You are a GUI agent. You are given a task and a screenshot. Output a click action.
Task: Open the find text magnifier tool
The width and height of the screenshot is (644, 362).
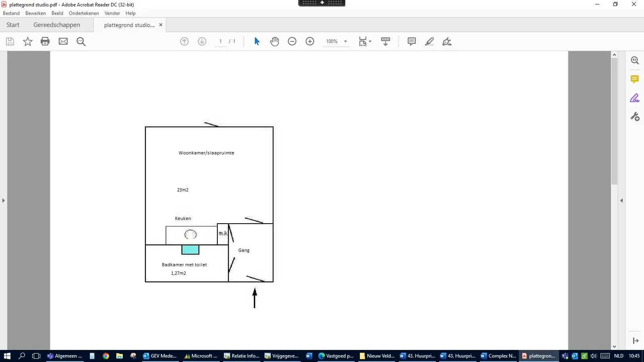81,41
